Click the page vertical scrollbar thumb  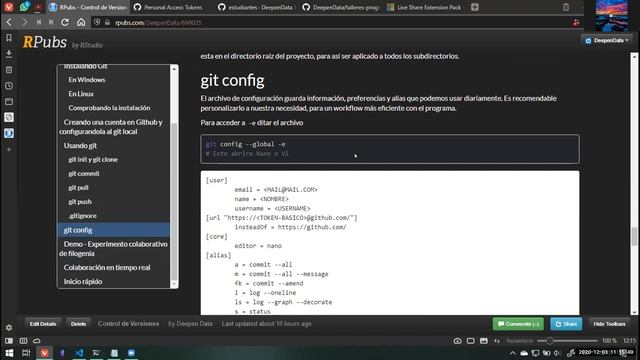pyautogui.click(x=634, y=236)
